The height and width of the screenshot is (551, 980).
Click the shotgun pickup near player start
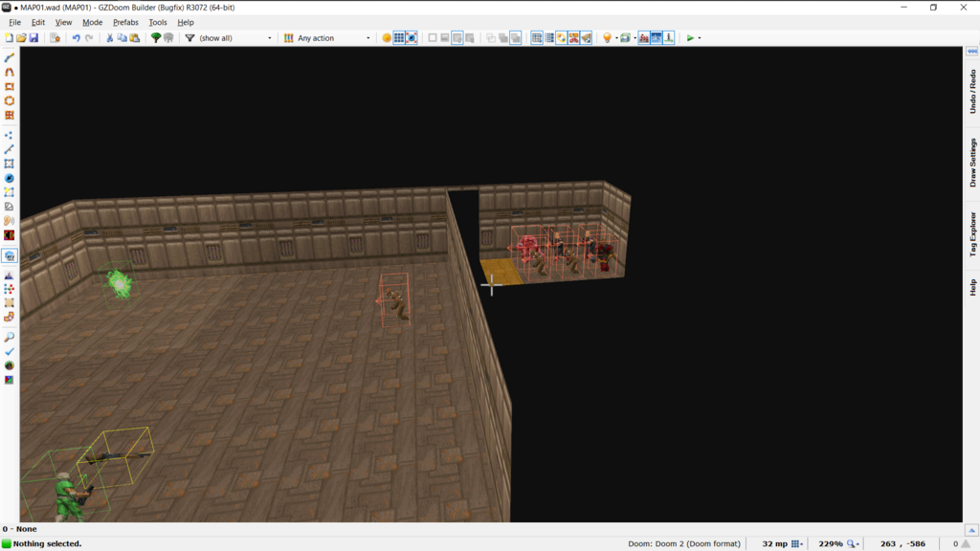(118, 456)
